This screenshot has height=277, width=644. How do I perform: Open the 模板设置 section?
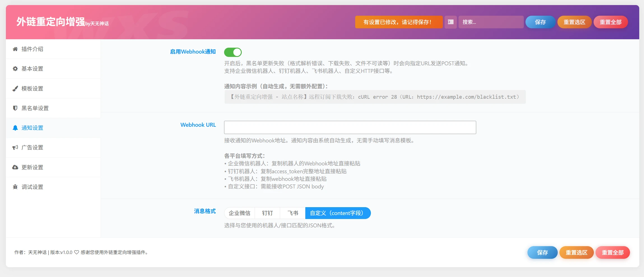tap(53, 89)
